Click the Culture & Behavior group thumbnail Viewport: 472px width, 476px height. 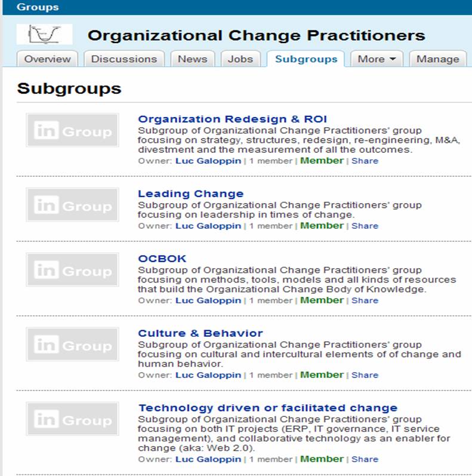point(72,344)
